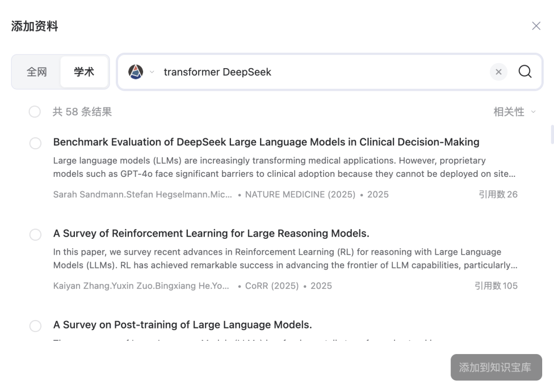Clear the search query text

click(x=499, y=72)
